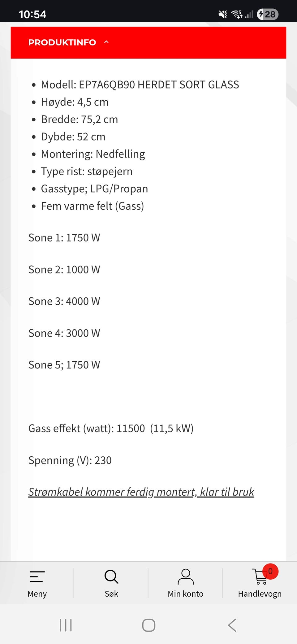This screenshot has height=644, width=297.
Task: Tap the clock showing 10:54
Action: point(32,14)
